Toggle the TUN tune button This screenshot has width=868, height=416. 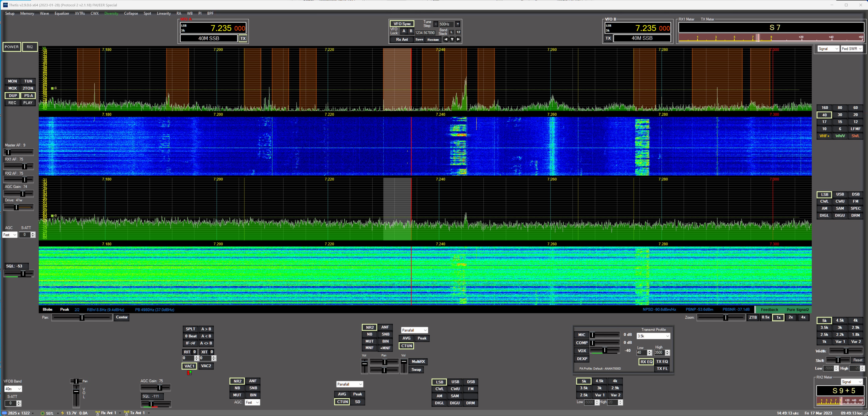click(x=28, y=81)
